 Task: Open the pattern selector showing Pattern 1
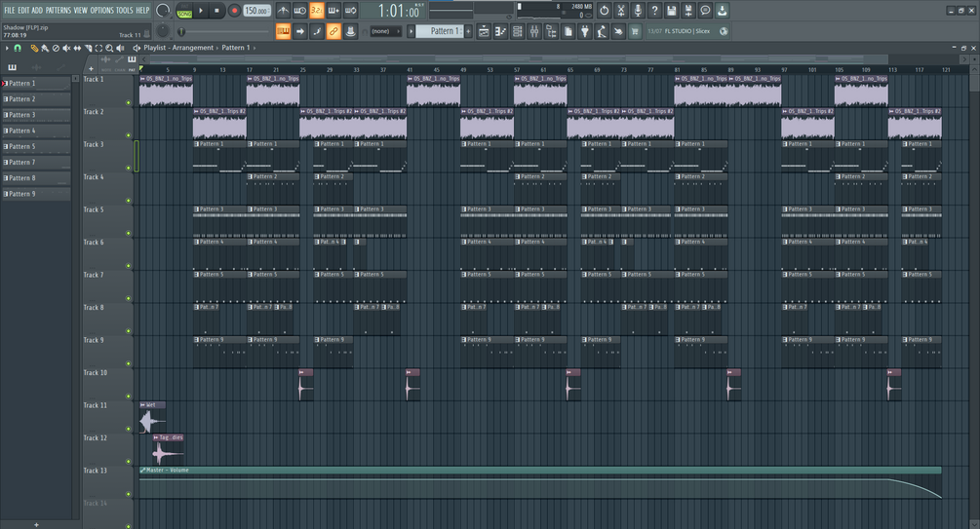pyautogui.click(x=440, y=31)
